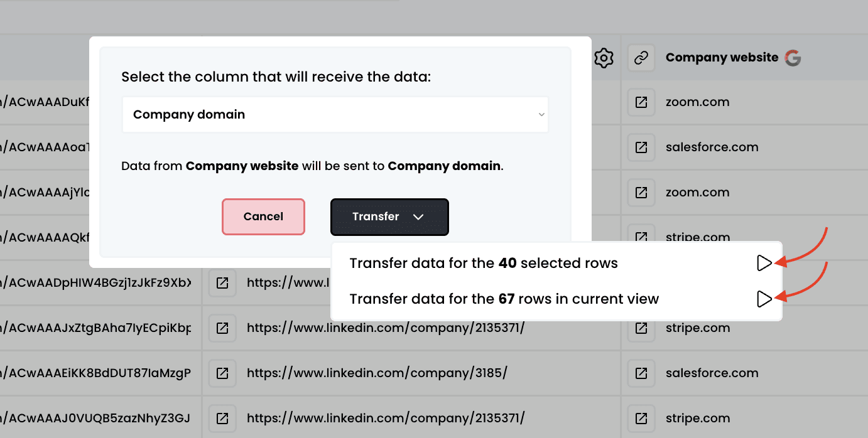The width and height of the screenshot is (868, 438).
Task: Open external-link icon for salesforce.com in ACwAAAAoa row
Action: click(x=641, y=147)
